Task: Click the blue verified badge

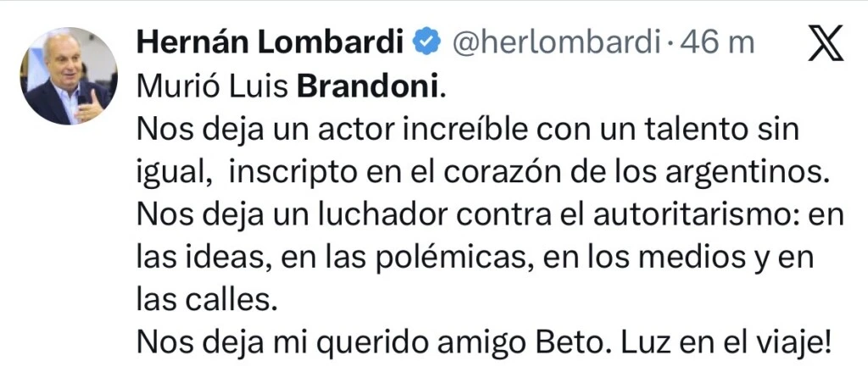Action: [x=425, y=41]
